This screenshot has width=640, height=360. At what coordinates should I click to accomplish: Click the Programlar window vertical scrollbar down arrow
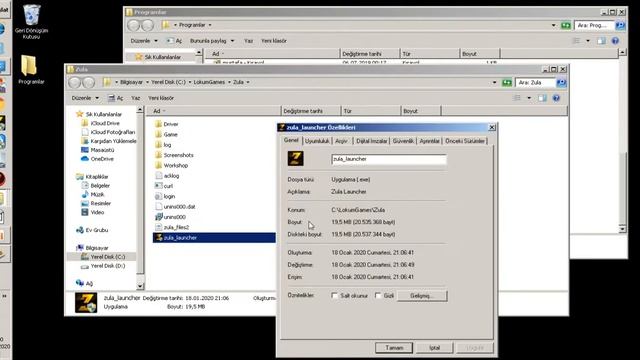tap(622, 229)
